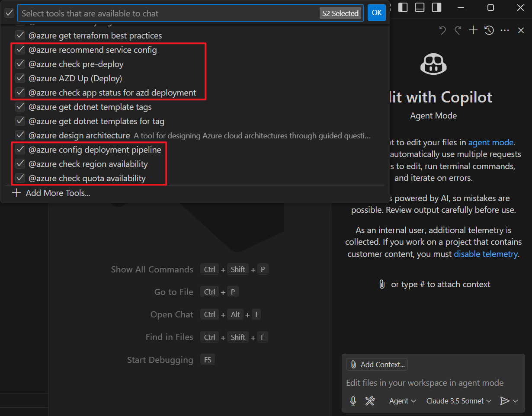
Task: Toggle the select-all tools checkbox
Action: [x=9, y=13]
